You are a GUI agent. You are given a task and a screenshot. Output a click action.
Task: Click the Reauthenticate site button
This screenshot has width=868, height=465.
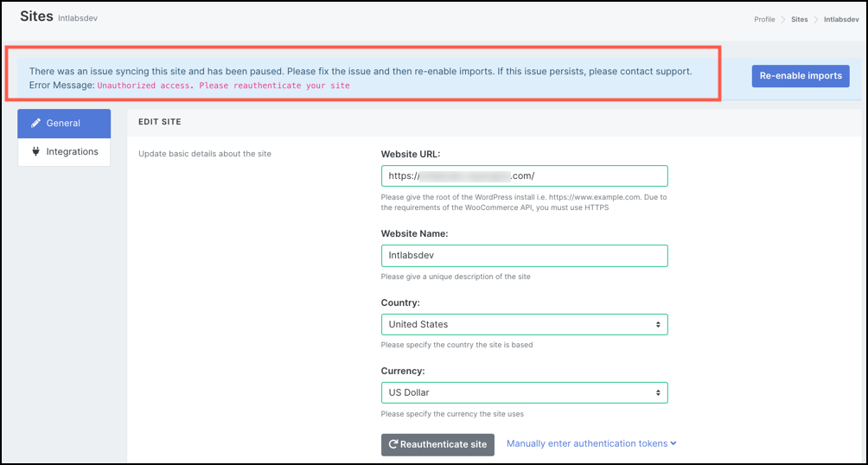pos(437,444)
